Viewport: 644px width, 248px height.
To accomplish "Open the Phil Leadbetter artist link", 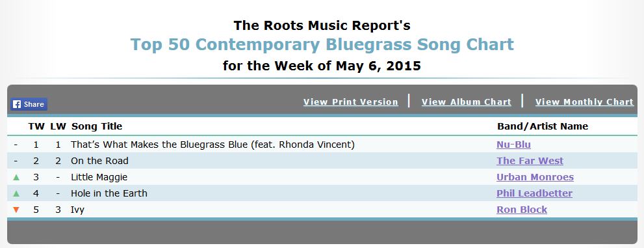I will [534, 193].
